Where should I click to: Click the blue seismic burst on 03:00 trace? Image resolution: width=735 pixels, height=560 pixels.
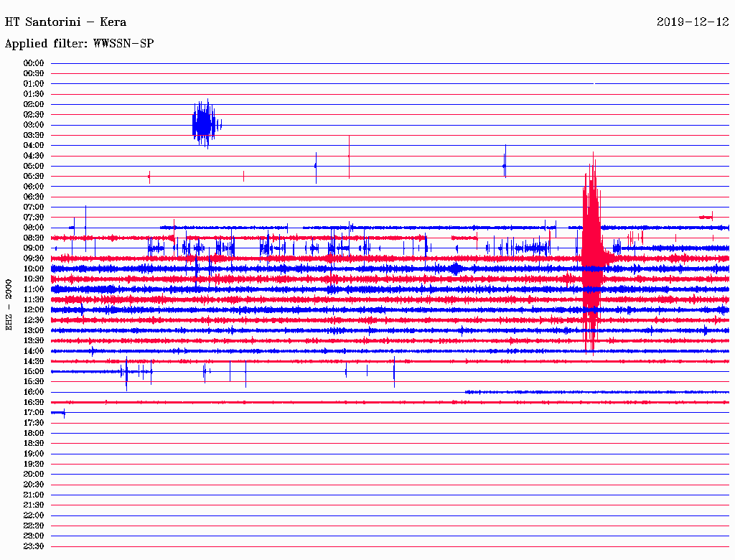[x=206, y=124]
